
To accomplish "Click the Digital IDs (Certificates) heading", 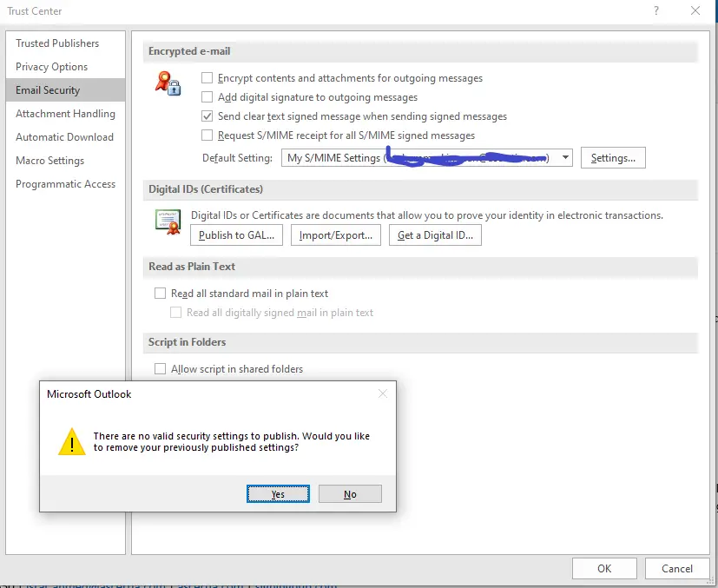I will click(206, 188).
